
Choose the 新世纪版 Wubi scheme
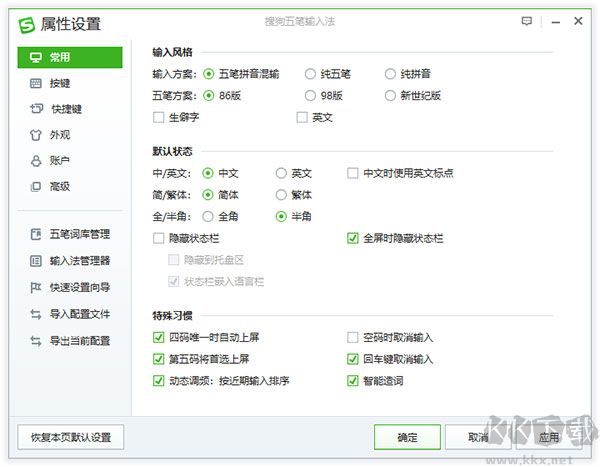(x=390, y=95)
